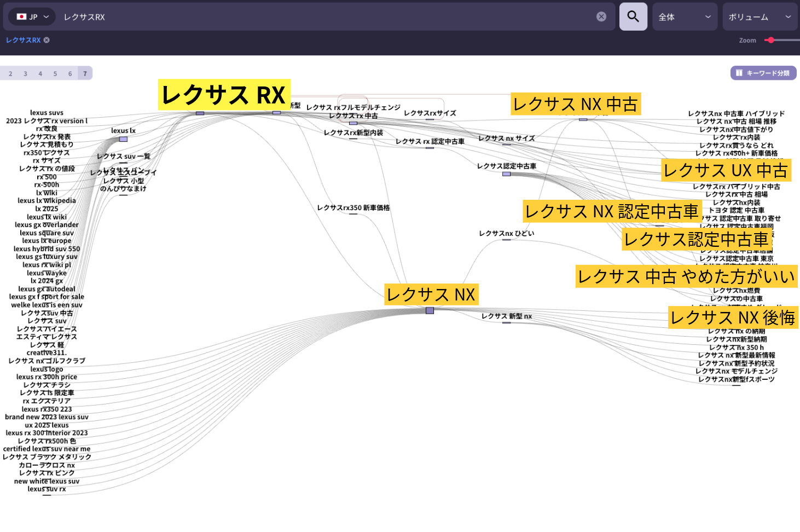Click keyword lexus gx f sport for sale

[47, 297]
